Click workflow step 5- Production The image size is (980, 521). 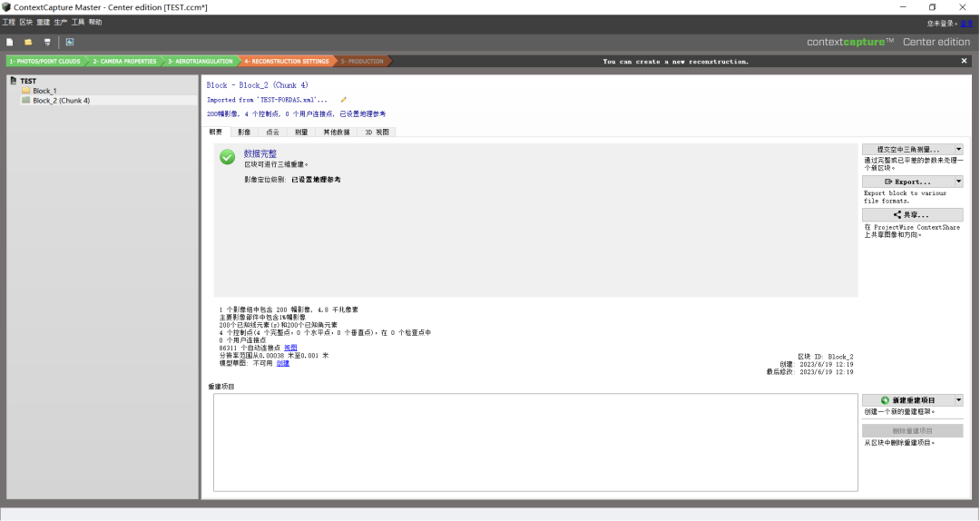[x=362, y=62]
